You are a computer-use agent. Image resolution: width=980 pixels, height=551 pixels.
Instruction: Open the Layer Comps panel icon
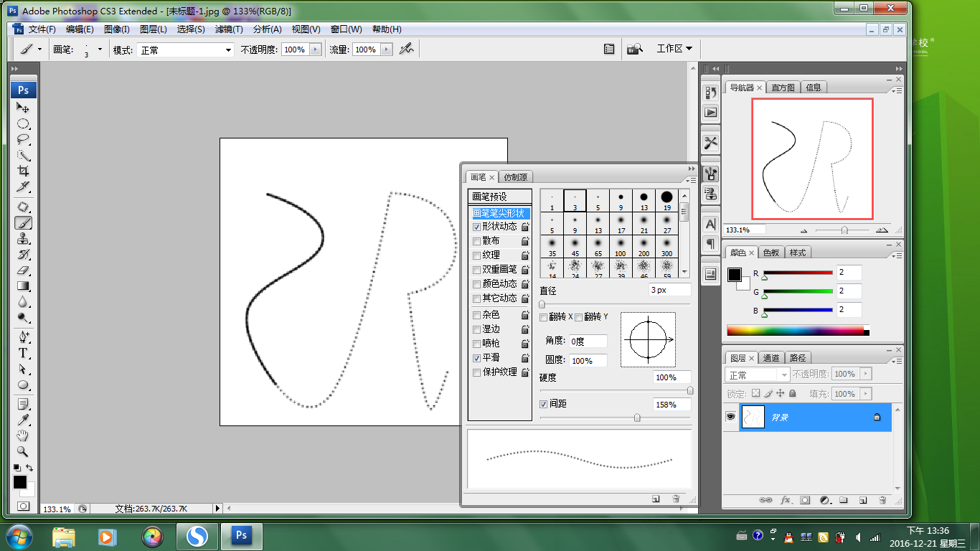pos(710,273)
